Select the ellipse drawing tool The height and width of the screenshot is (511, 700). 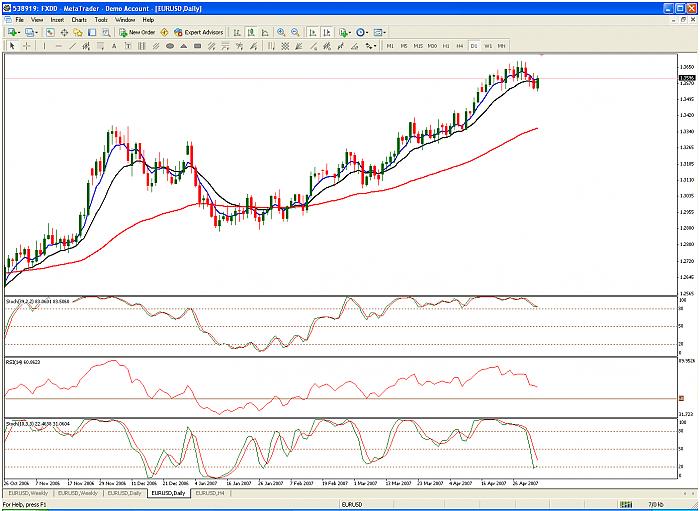coord(170,46)
